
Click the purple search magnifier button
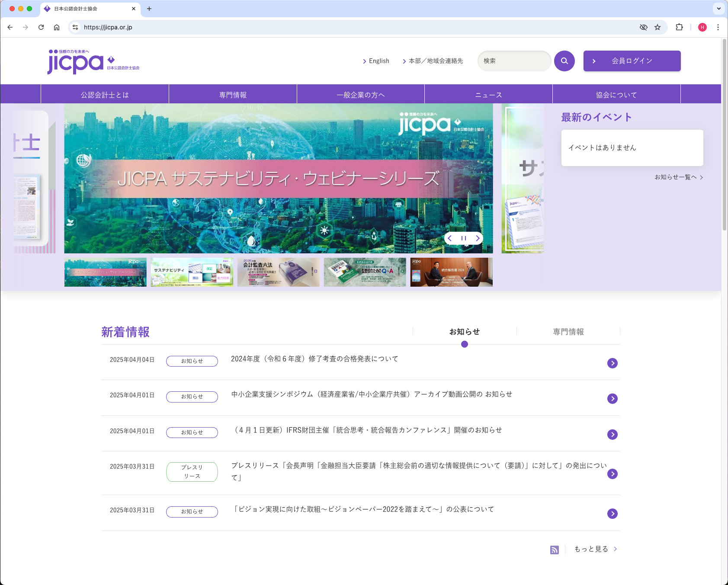(x=564, y=61)
